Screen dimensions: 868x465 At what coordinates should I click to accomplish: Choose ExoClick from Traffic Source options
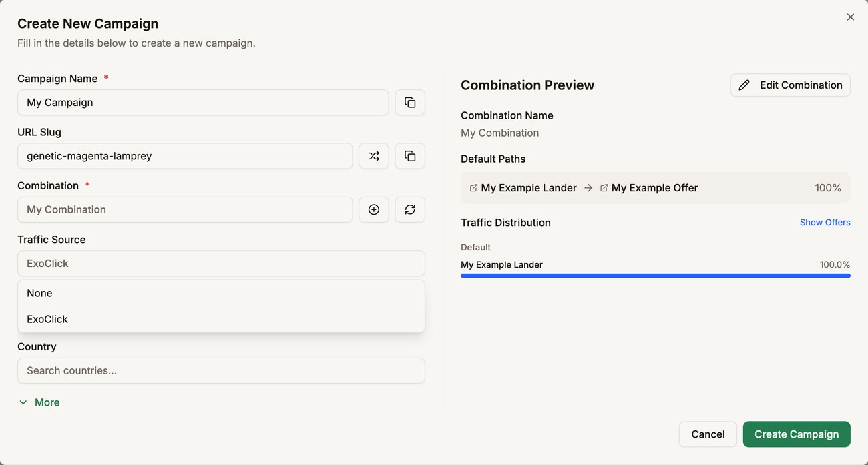221,319
